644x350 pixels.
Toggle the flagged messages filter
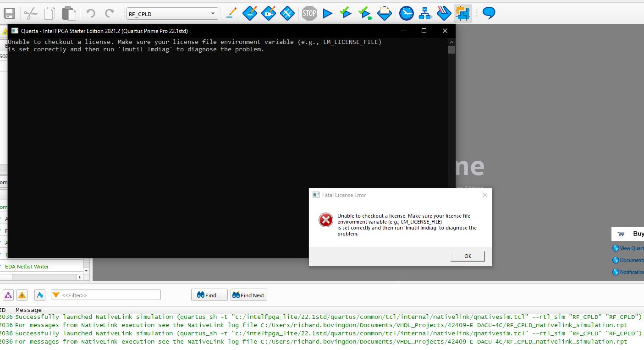40,295
